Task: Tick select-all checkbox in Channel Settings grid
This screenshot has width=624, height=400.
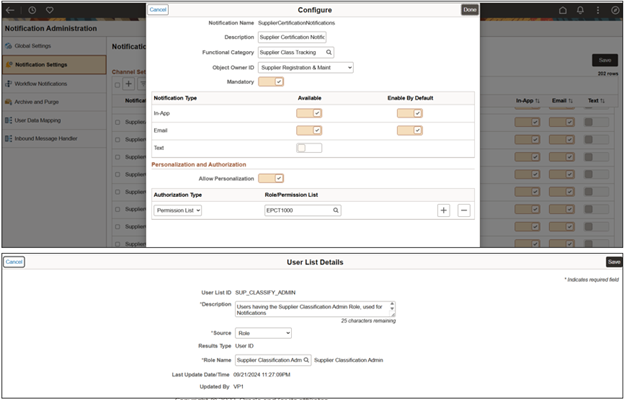Action: tap(117, 85)
